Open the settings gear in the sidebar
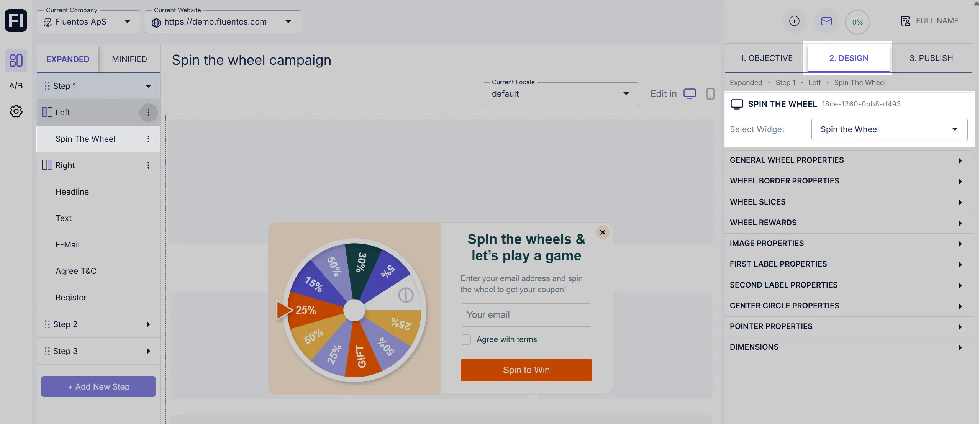Viewport: 980px width, 424px height. [16, 111]
